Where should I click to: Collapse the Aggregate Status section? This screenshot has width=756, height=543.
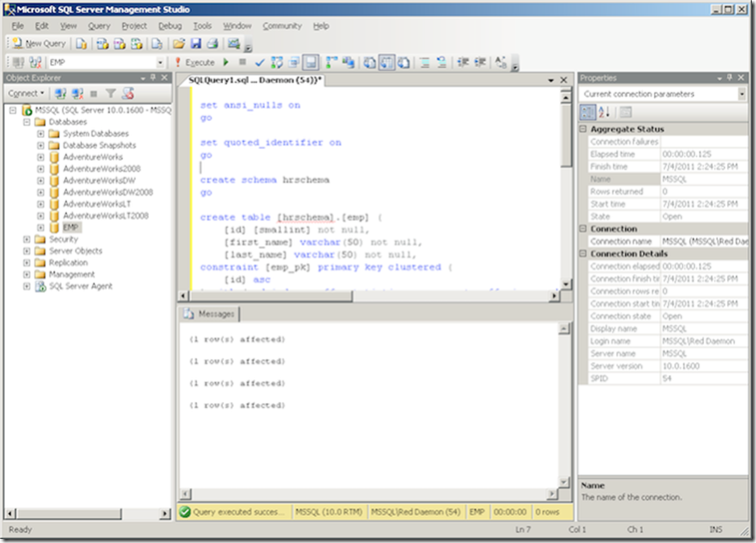[583, 129]
